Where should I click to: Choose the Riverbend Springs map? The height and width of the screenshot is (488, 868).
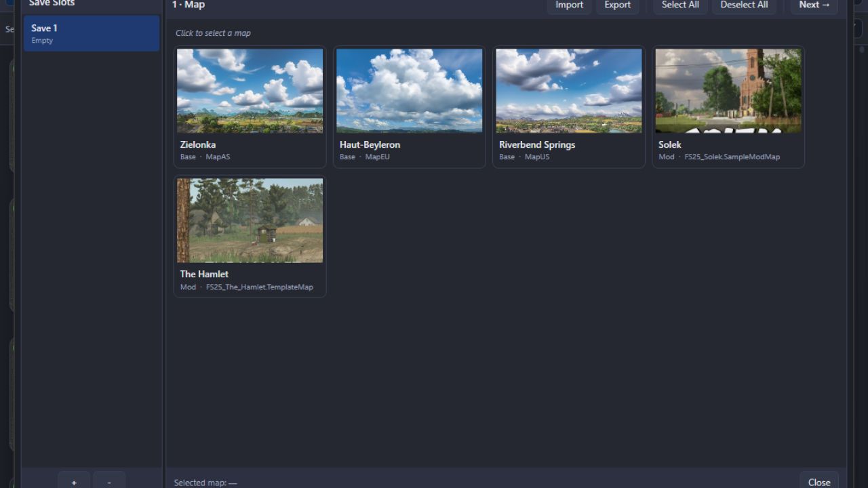point(568,90)
